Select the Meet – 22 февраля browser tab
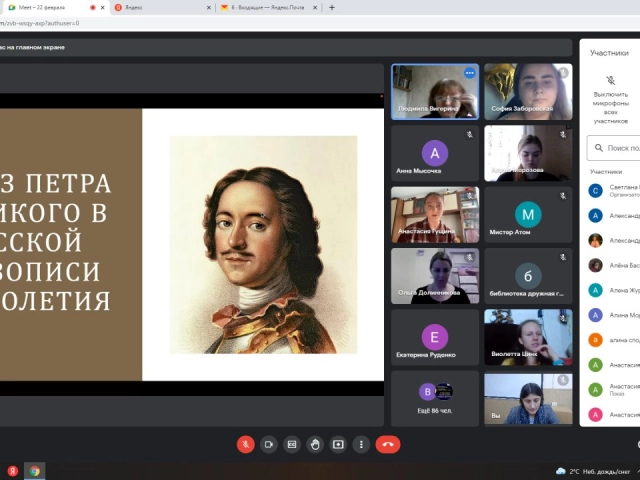 (x=54, y=7)
